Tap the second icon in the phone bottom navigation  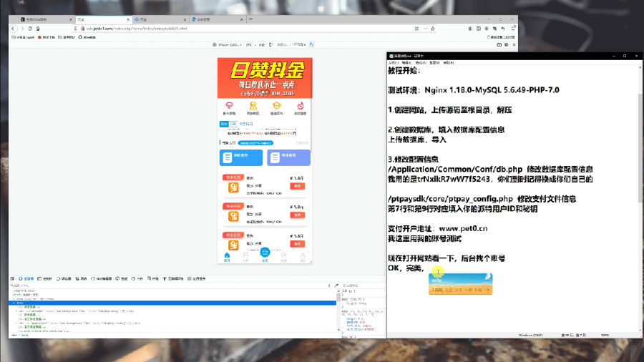245,257
